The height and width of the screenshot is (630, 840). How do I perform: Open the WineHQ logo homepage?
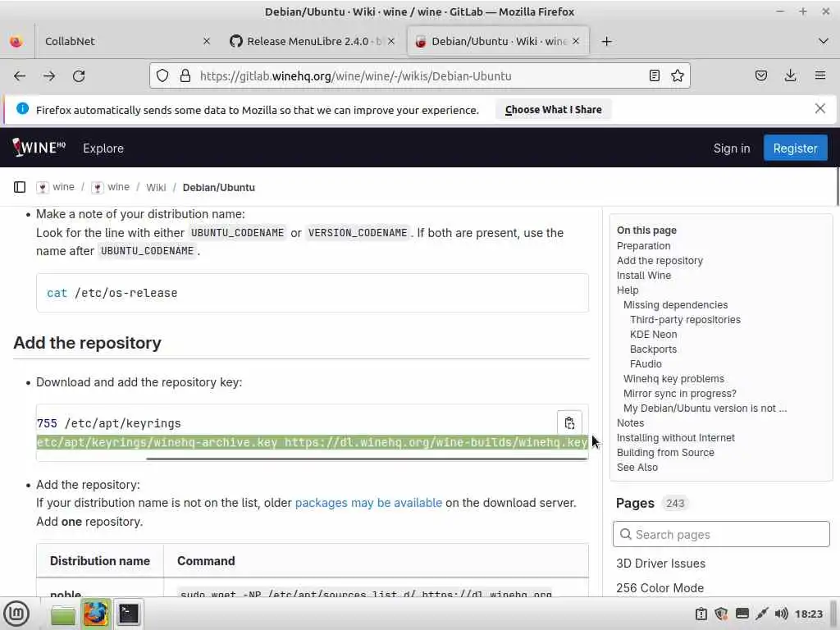click(x=39, y=148)
